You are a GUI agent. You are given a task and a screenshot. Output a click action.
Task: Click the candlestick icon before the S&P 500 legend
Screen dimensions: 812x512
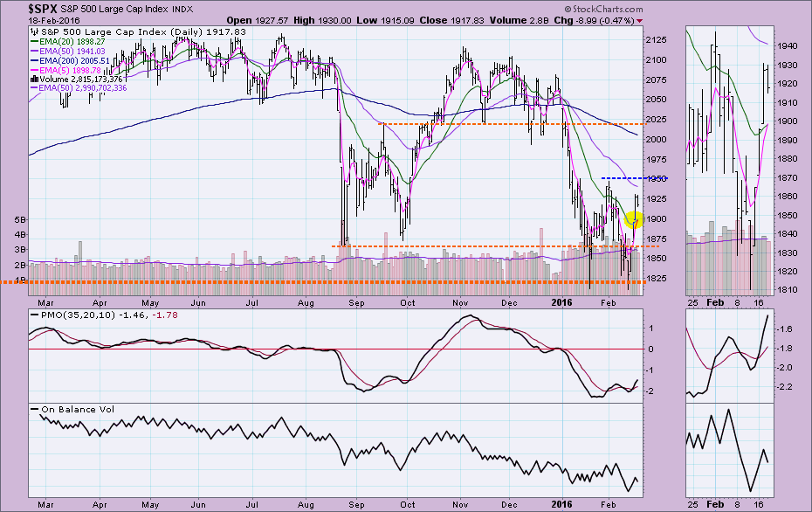tap(36, 32)
